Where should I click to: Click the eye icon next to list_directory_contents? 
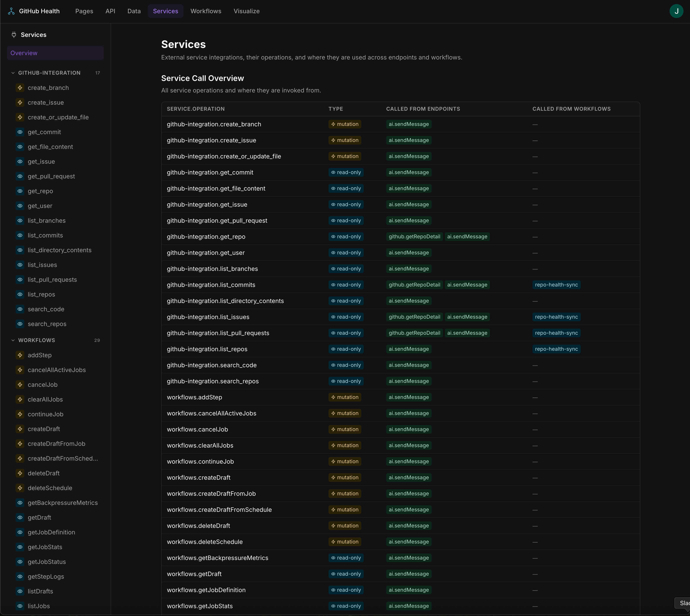(x=20, y=250)
